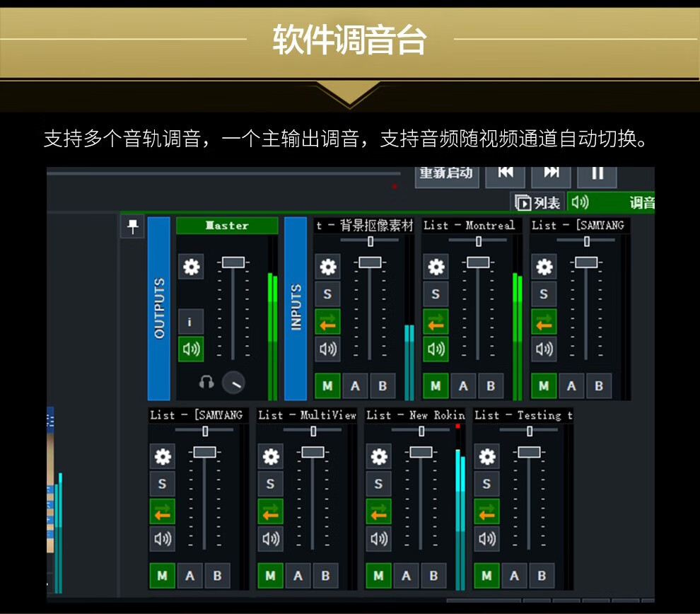Screen dimensions: 700x614
Task: Mute the Master output speaker
Action: coord(190,349)
